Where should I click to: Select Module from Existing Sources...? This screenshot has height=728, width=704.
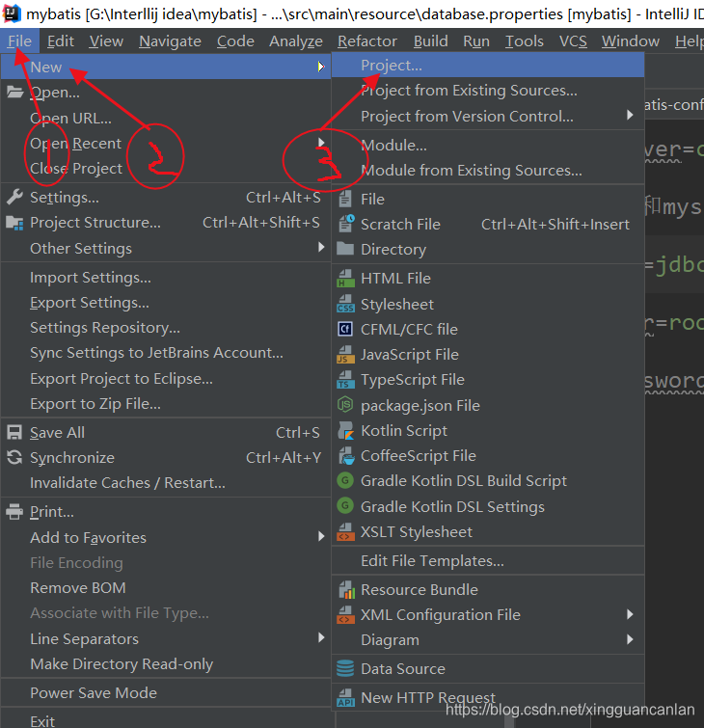pyautogui.click(x=488, y=171)
